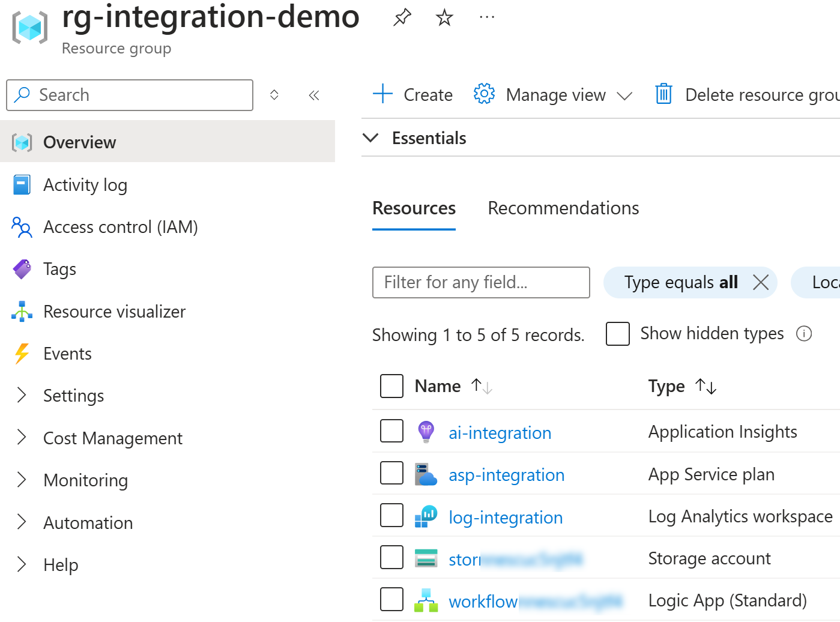Check the select-all checkbox in header row
The image size is (840, 622).
click(391, 386)
